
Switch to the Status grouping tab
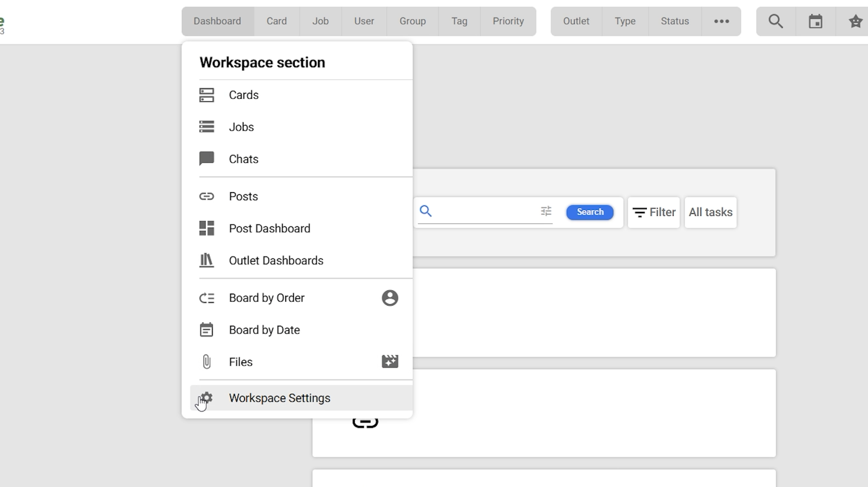tap(675, 21)
